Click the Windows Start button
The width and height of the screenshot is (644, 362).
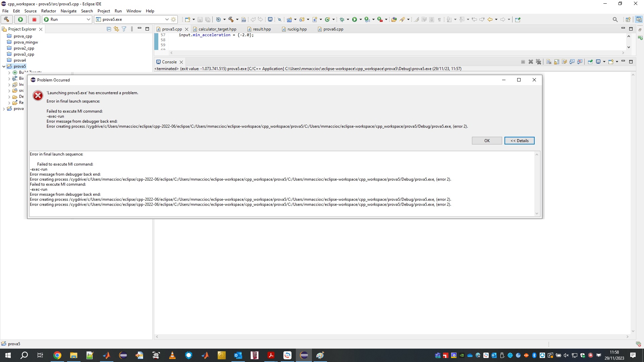(8, 355)
